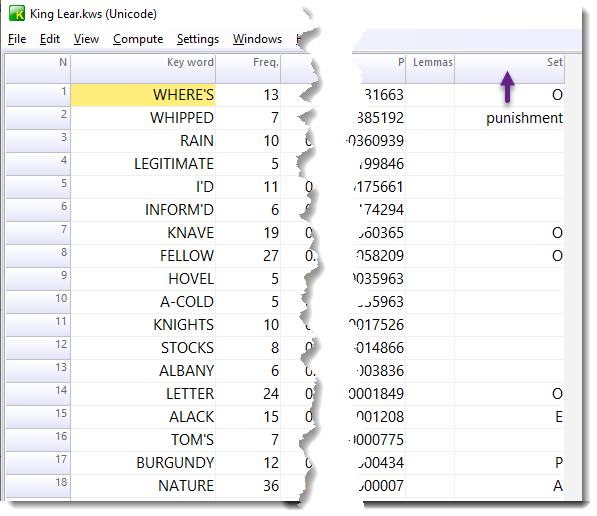Click frequency 27 in the FELLOW row
This screenshot has width=597, height=516.
click(x=271, y=256)
